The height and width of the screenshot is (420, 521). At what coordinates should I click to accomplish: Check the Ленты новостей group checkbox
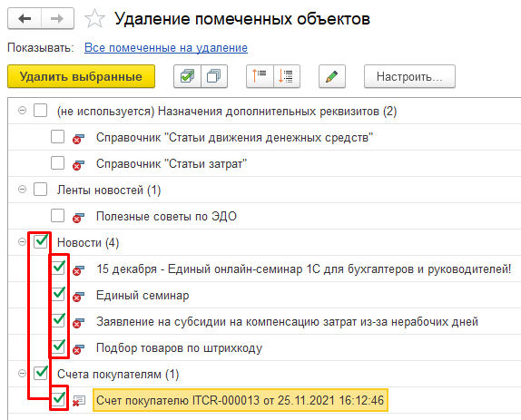[41, 190]
